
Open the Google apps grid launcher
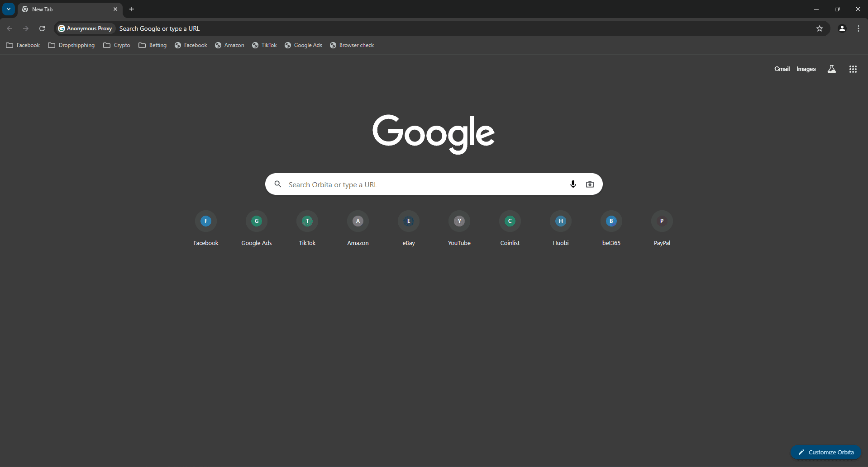coord(853,69)
